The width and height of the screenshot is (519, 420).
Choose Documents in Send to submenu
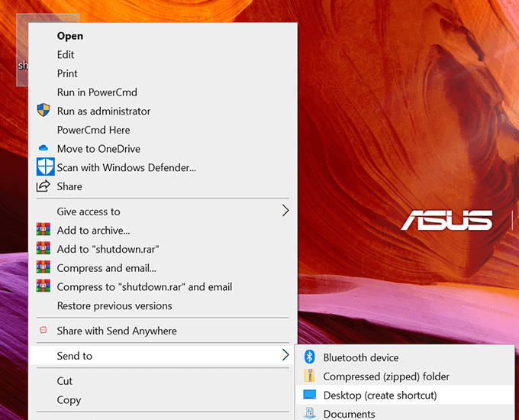click(405, 413)
